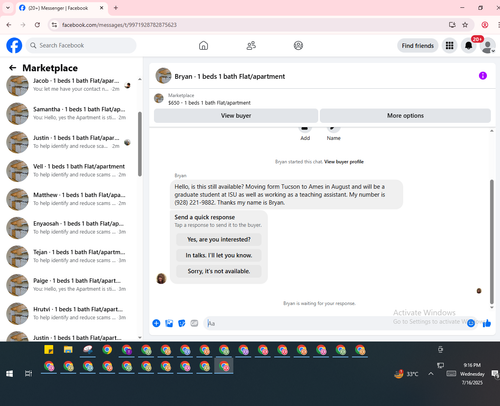The image size is (500, 406).
Task: Bookmark this page with the star icon
Action: pos(465,25)
